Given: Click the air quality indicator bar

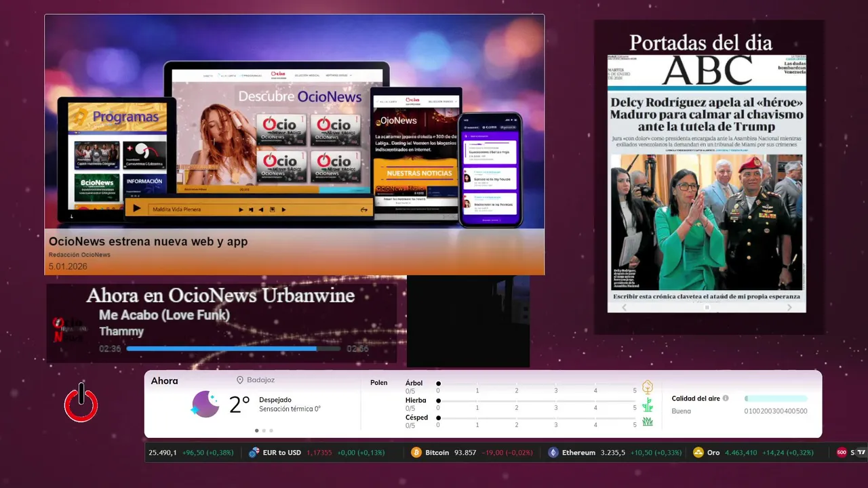Looking at the screenshot, I should [x=776, y=399].
